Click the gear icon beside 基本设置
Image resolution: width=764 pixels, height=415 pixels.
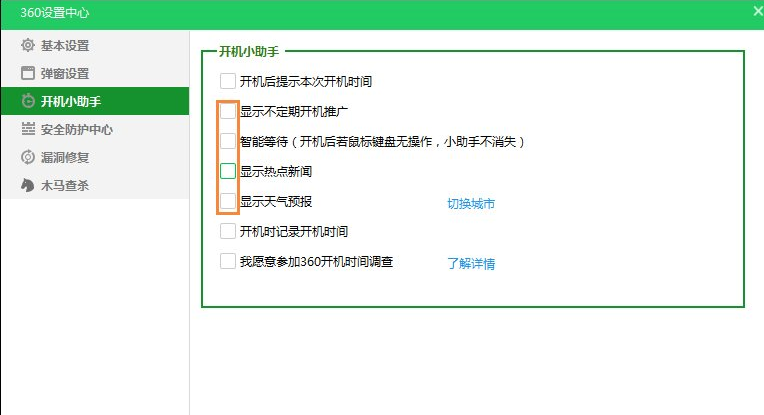(28, 45)
